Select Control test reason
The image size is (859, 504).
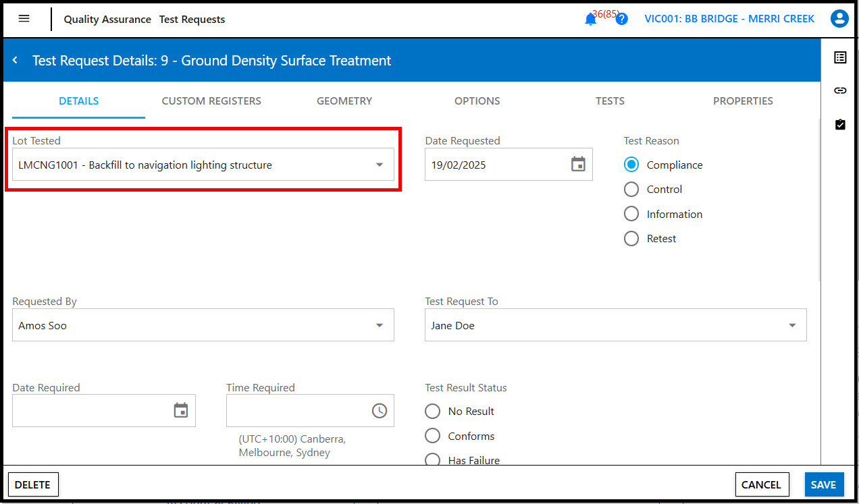[x=631, y=190]
